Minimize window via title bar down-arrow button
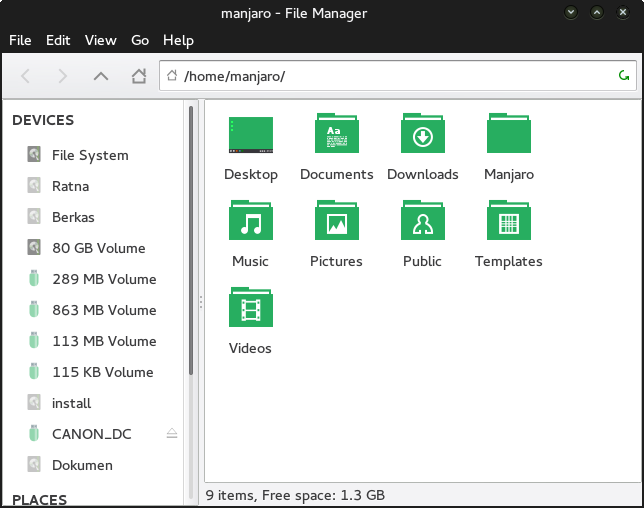This screenshot has width=644, height=508. (x=571, y=12)
